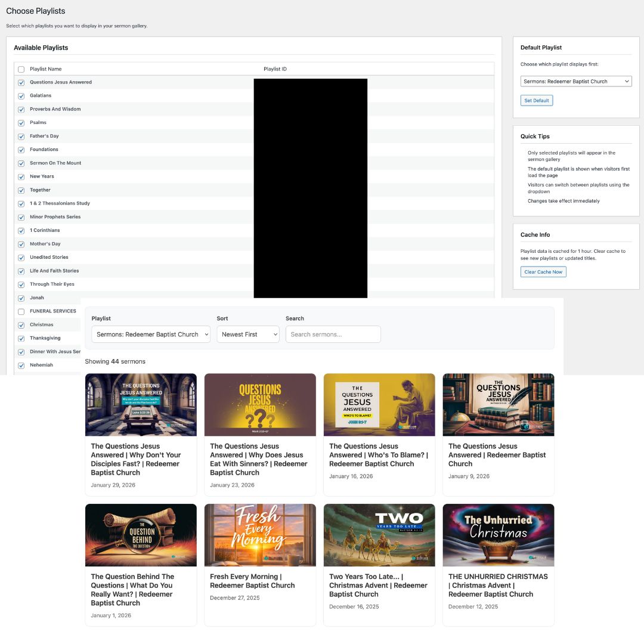The height and width of the screenshot is (644, 644).
Task: Click the Set Default button
Action: [x=536, y=101]
